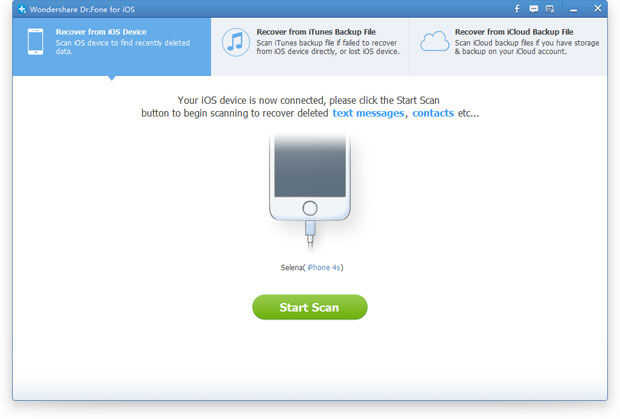
Task: Open the text messages link
Action: (x=368, y=113)
